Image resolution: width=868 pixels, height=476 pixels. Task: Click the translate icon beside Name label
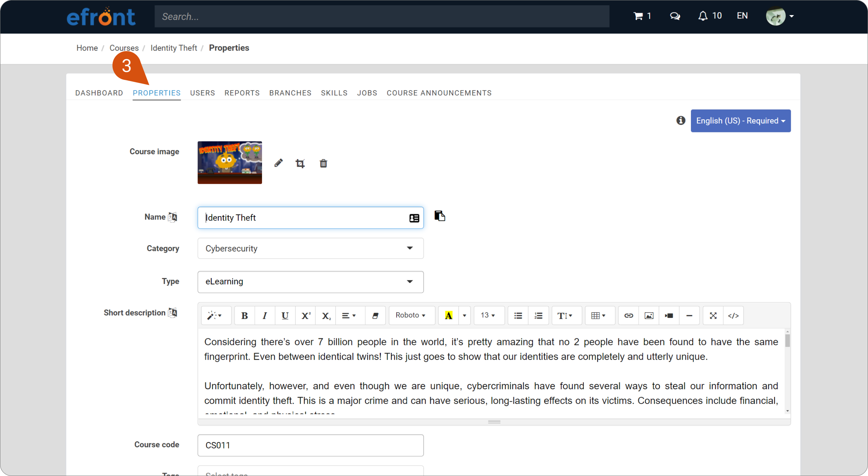point(173,217)
